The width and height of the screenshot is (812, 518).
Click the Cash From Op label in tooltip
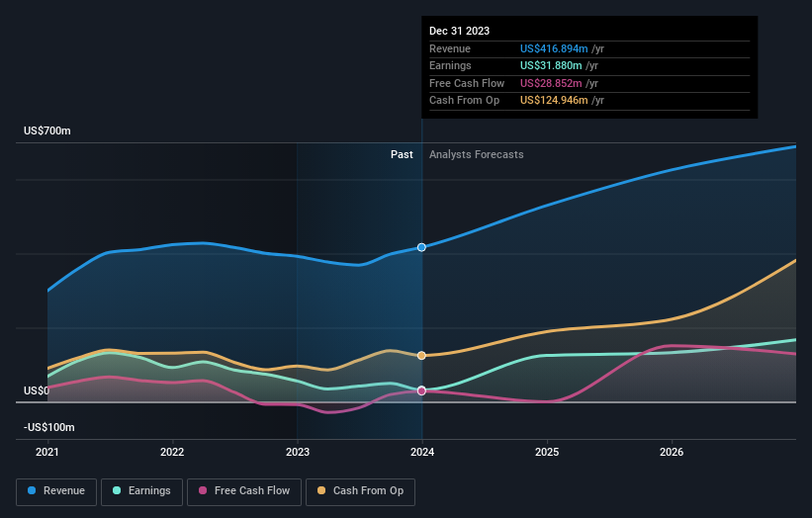[465, 101]
